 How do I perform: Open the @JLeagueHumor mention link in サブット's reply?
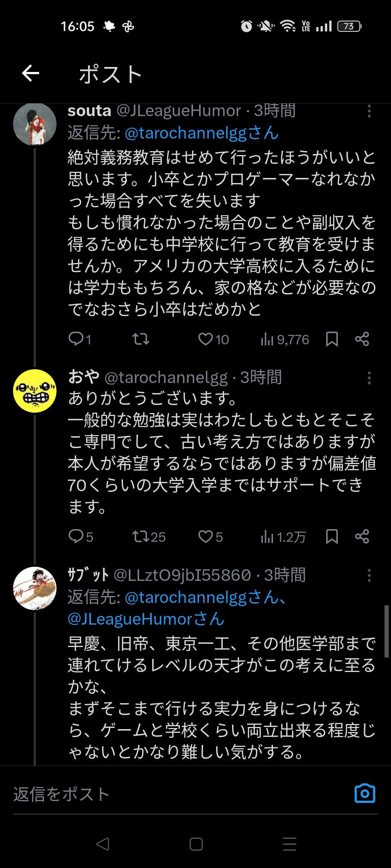pyautogui.click(x=146, y=619)
